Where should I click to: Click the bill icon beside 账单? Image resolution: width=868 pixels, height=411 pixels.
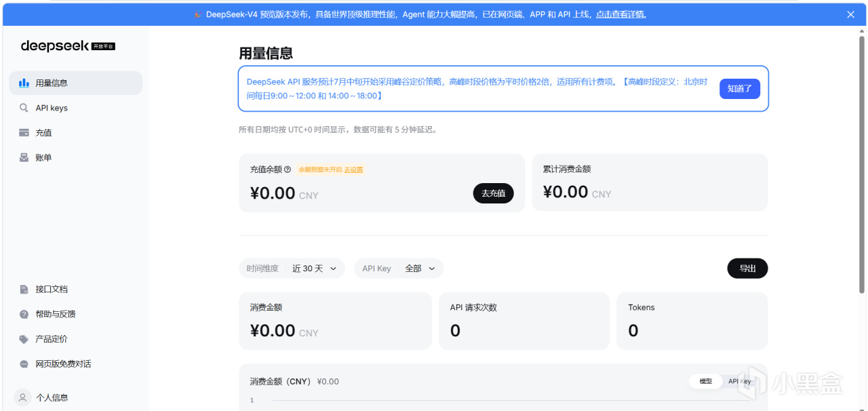point(24,157)
